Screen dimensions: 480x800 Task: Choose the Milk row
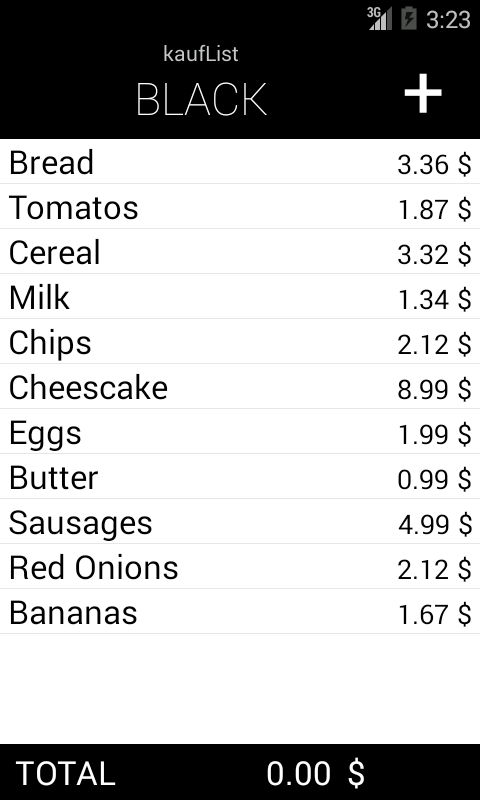tap(240, 296)
